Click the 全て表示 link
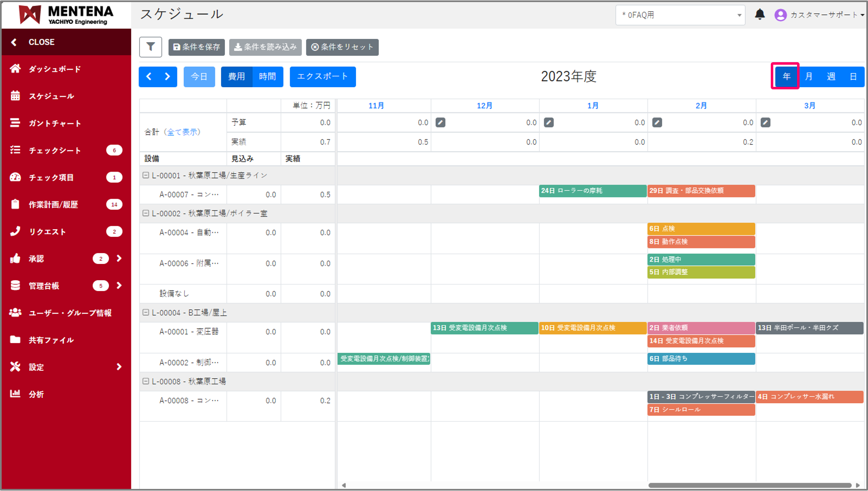Image resolution: width=868 pixels, height=491 pixels. point(183,132)
